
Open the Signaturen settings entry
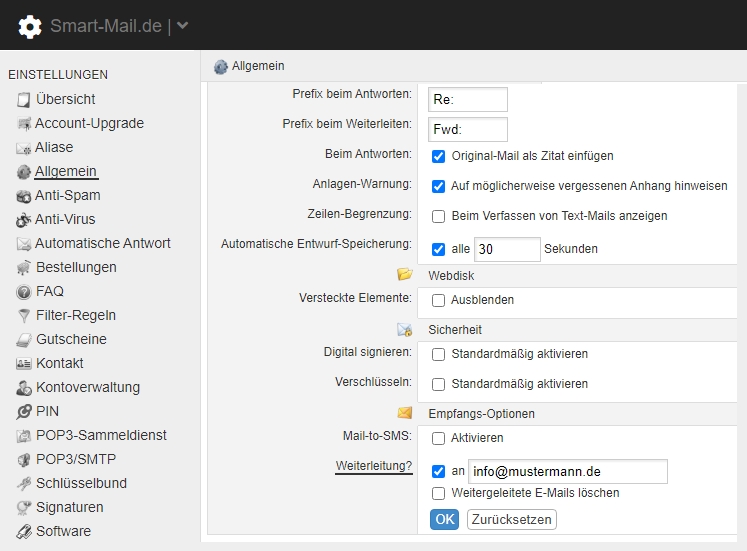pyautogui.click(x=70, y=507)
